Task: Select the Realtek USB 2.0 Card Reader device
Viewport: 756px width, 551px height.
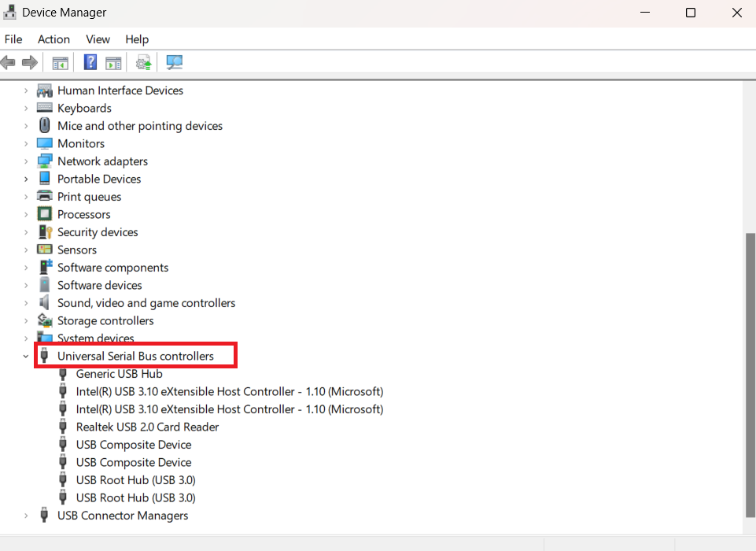Action: coord(146,427)
